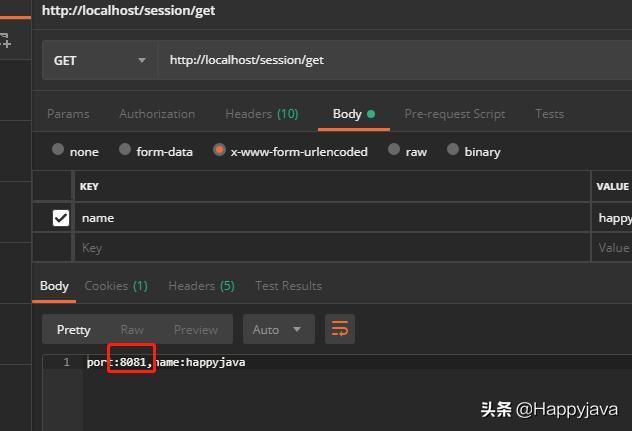Viewport: 632px width, 431px height.
Task: Click the empty Key placeholder field
Action: point(332,248)
